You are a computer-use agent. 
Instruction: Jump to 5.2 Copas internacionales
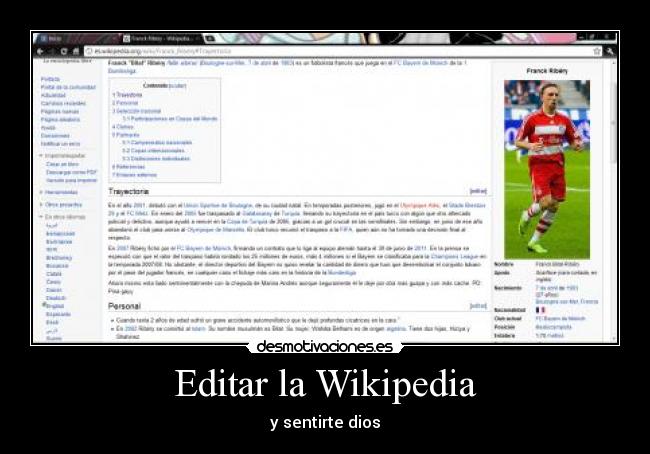(x=153, y=151)
